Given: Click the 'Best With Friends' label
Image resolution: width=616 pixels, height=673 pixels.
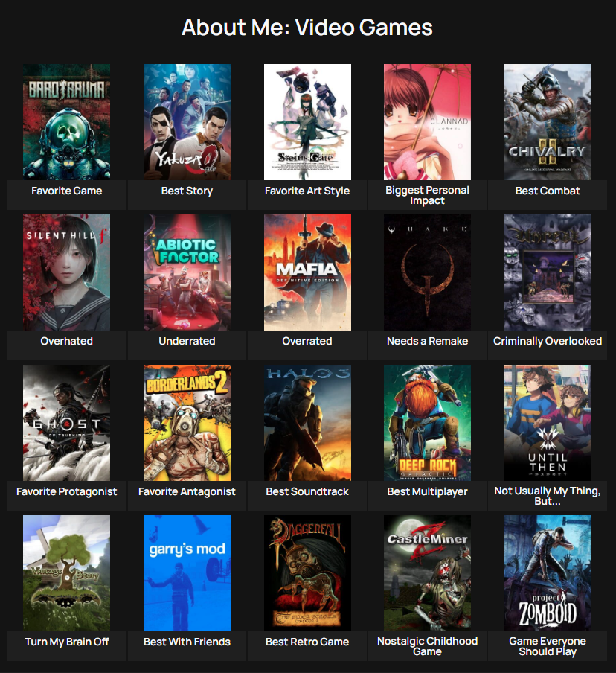Looking at the screenshot, I should tap(187, 642).
